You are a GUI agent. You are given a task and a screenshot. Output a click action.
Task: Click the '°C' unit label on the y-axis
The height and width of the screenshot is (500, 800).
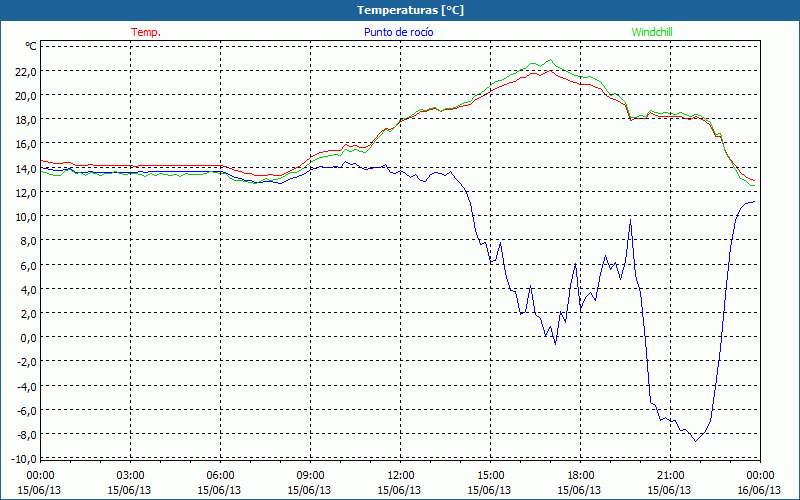click(x=31, y=46)
